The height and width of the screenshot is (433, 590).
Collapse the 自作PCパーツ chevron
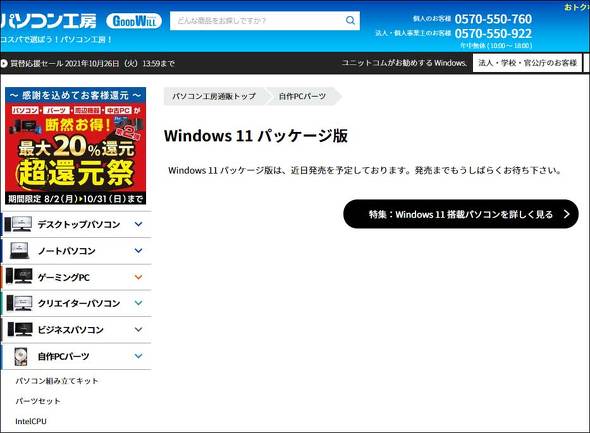tap(138, 356)
